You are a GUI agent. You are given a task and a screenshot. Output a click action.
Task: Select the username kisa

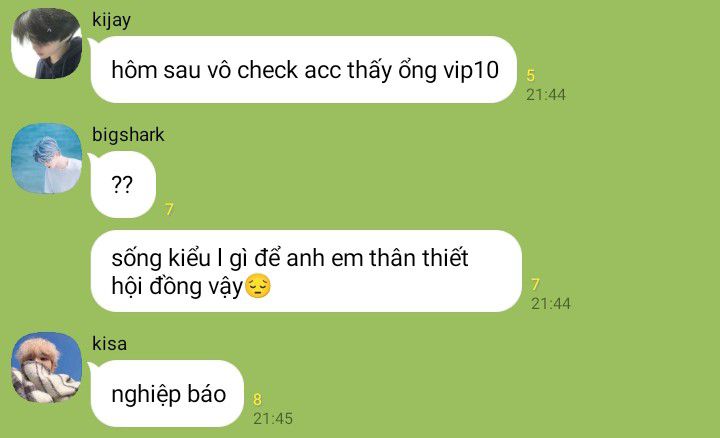click(109, 343)
